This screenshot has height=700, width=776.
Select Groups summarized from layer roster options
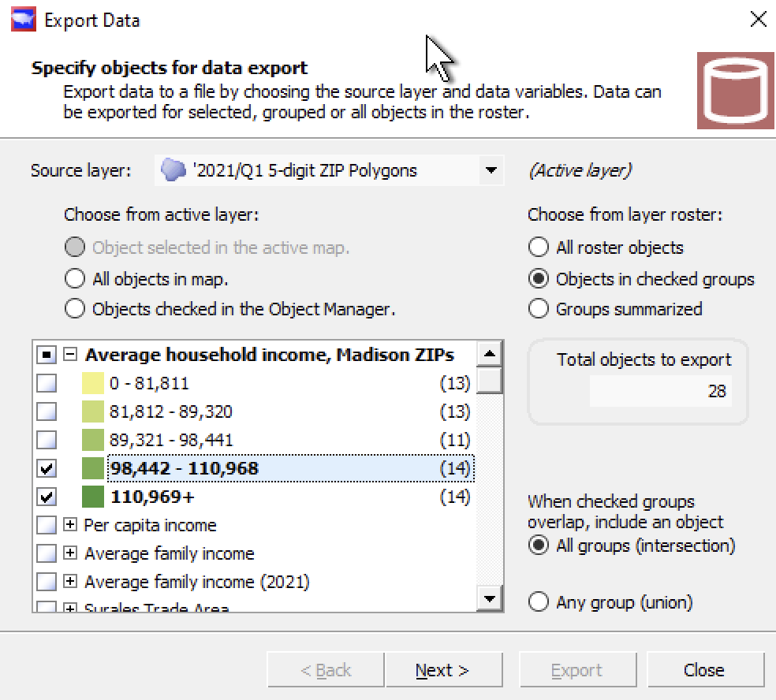[539, 309]
